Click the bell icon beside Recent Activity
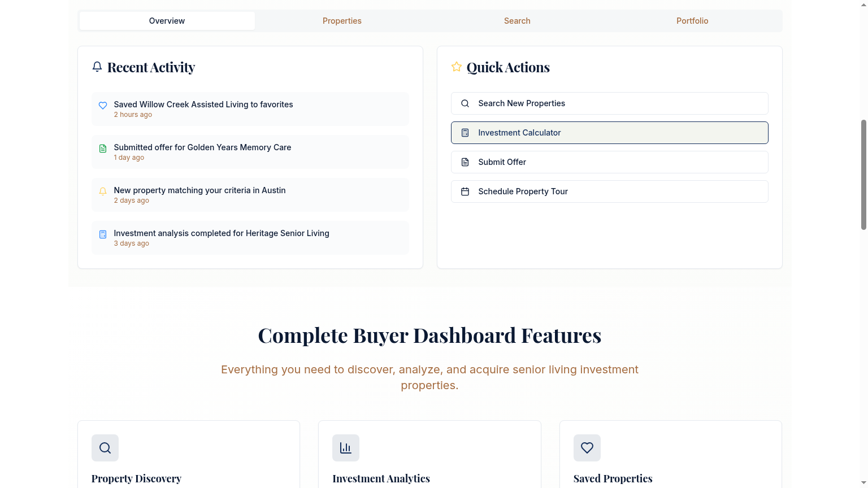The image size is (868, 488). tap(97, 67)
